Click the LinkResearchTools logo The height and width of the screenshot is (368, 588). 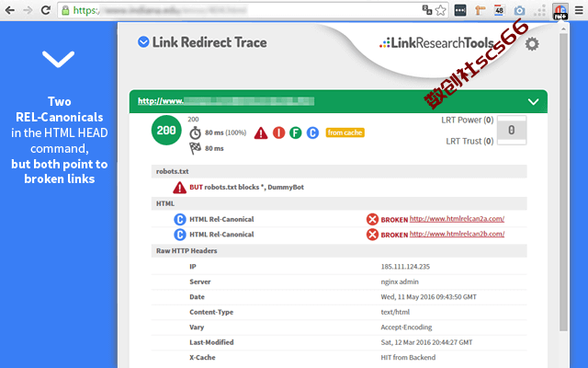[436, 43]
